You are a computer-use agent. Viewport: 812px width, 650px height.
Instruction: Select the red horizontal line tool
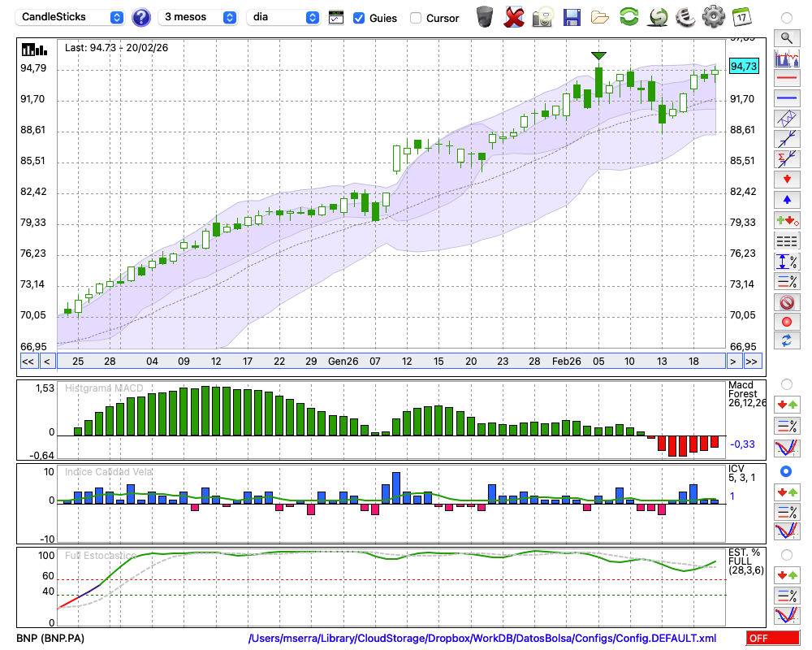[x=786, y=79]
